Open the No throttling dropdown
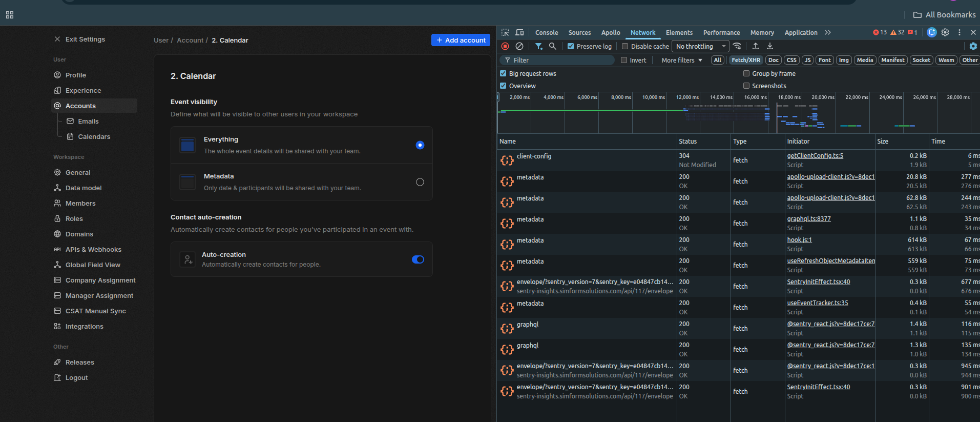 click(x=700, y=46)
